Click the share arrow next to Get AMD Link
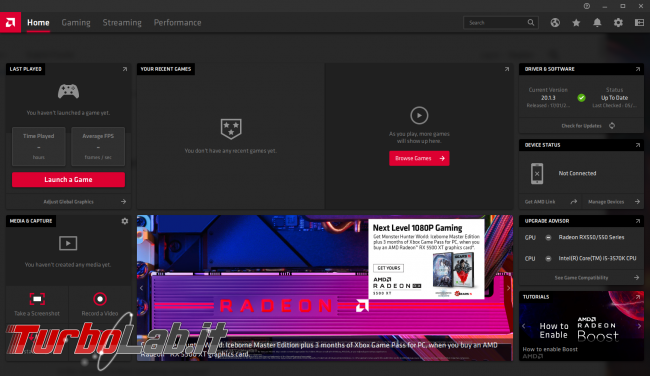Screen dimensions: 650x376 (x=573, y=202)
